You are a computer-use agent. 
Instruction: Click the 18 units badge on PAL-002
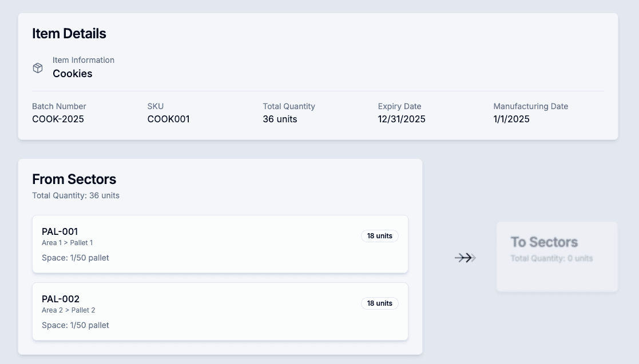click(x=379, y=303)
